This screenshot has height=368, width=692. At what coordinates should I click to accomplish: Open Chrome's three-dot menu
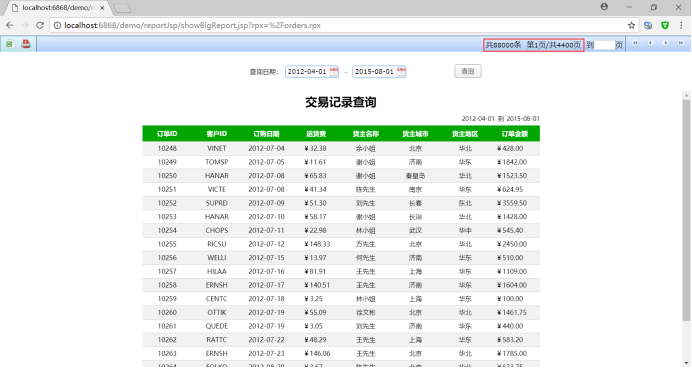tap(681, 26)
